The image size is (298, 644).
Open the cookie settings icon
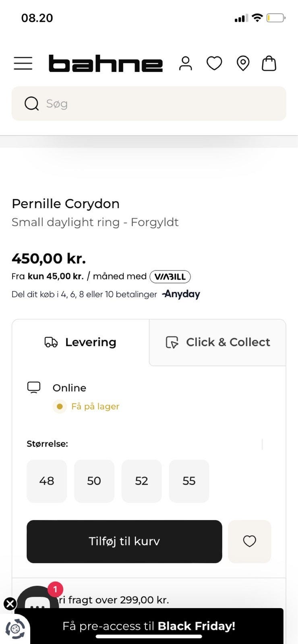(x=15, y=628)
